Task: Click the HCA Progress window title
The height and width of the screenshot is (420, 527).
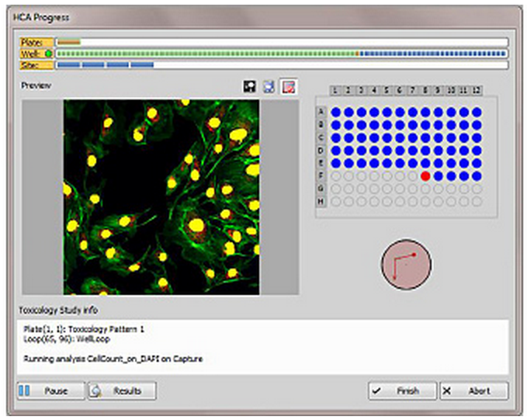Action: click(x=41, y=17)
